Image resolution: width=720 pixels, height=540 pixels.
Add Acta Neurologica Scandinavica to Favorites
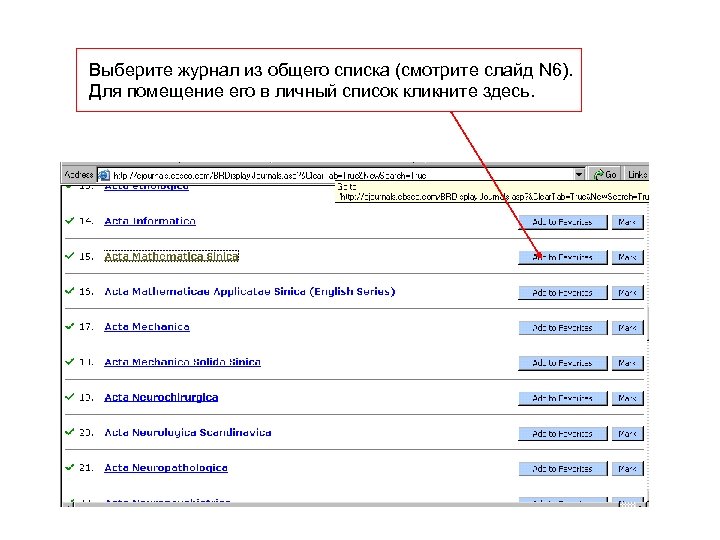562,433
